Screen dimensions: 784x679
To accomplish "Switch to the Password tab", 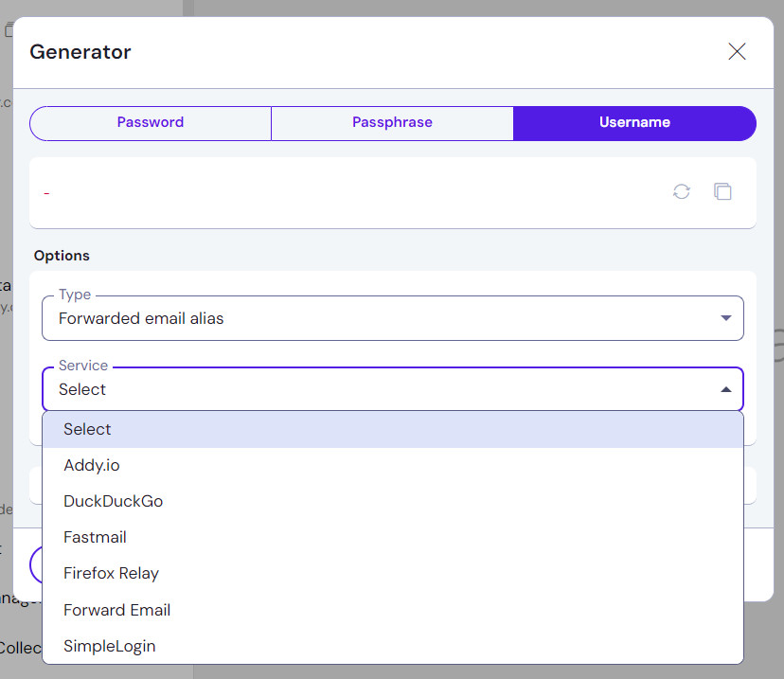I will click(x=151, y=122).
